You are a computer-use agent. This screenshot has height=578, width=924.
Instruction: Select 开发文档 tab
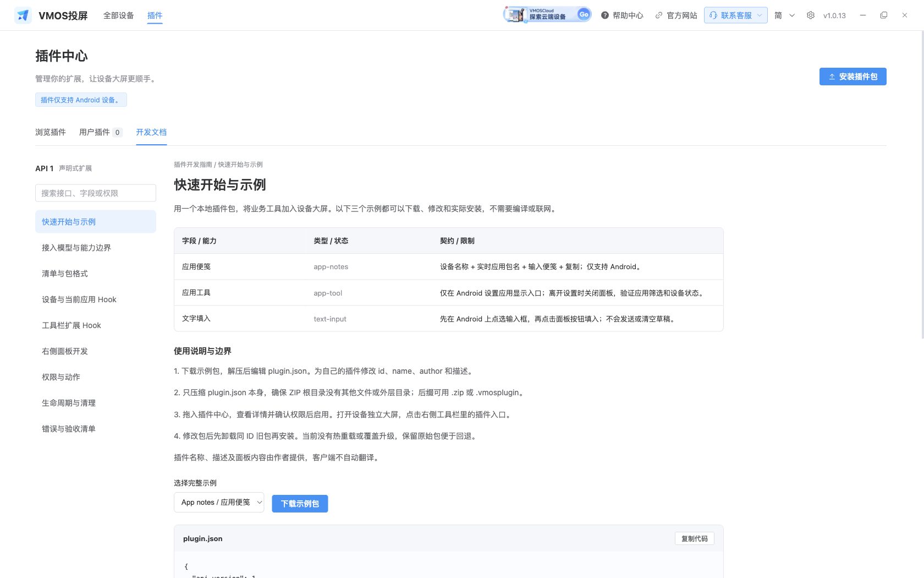click(x=151, y=132)
